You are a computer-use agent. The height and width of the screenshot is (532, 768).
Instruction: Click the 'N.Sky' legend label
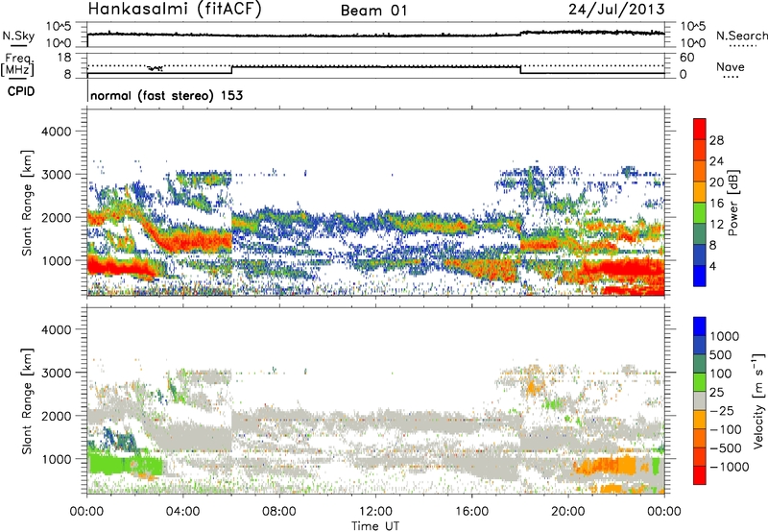coord(18,36)
